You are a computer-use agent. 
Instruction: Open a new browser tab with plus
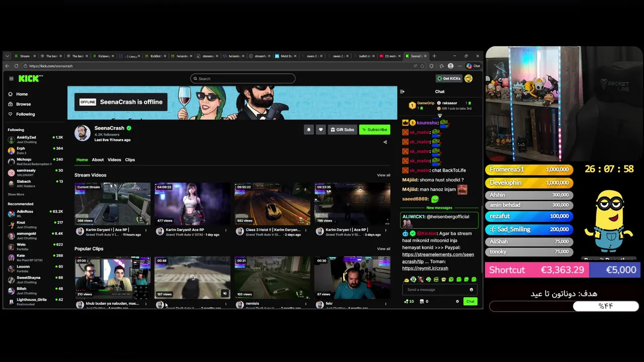(x=435, y=56)
